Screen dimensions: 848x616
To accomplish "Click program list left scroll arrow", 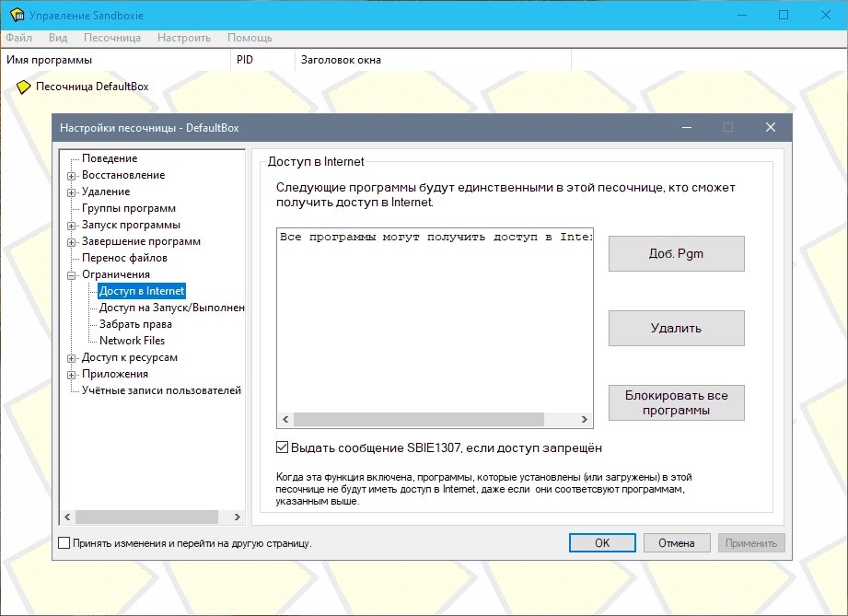I will coord(285,419).
